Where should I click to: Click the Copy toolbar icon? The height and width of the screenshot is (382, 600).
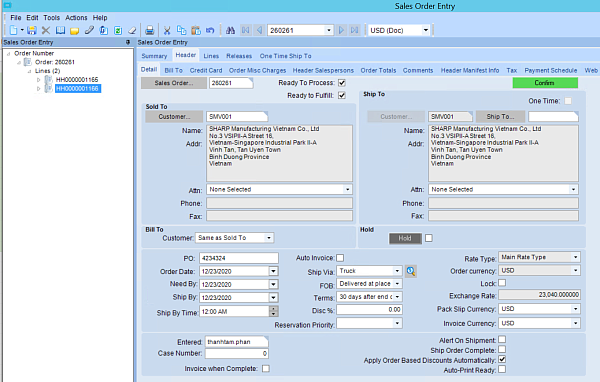[181, 30]
